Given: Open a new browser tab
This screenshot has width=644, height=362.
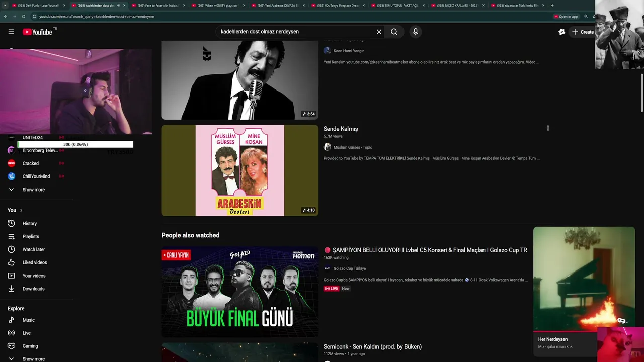Looking at the screenshot, I should (552, 6).
